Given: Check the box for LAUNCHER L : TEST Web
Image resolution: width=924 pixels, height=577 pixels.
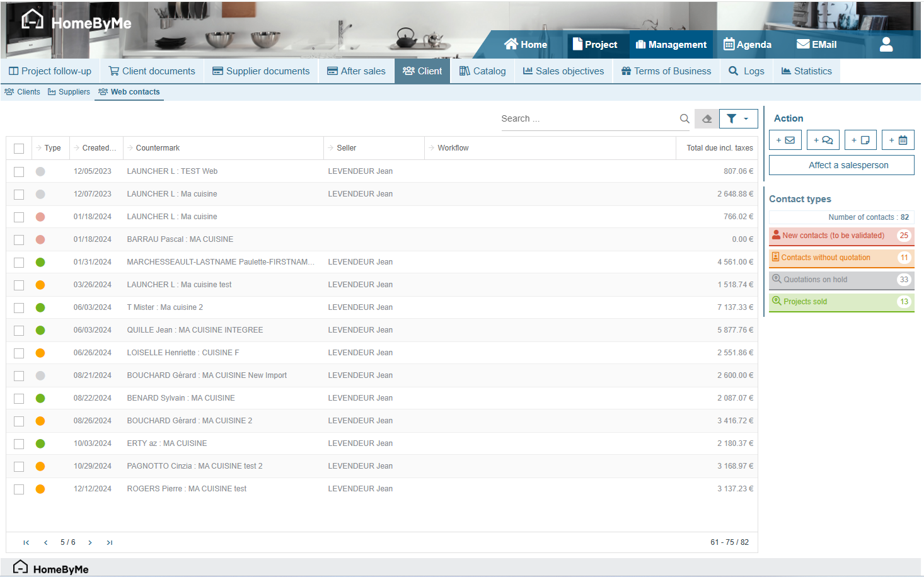Looking at the screenshot, I should coord(19,171).
